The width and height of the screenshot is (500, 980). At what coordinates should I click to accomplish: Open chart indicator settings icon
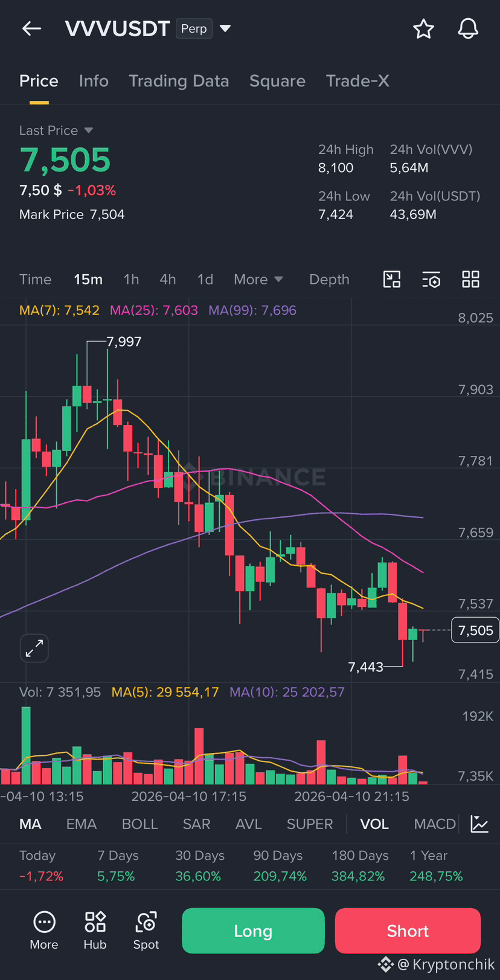click(x=431, y=279)
